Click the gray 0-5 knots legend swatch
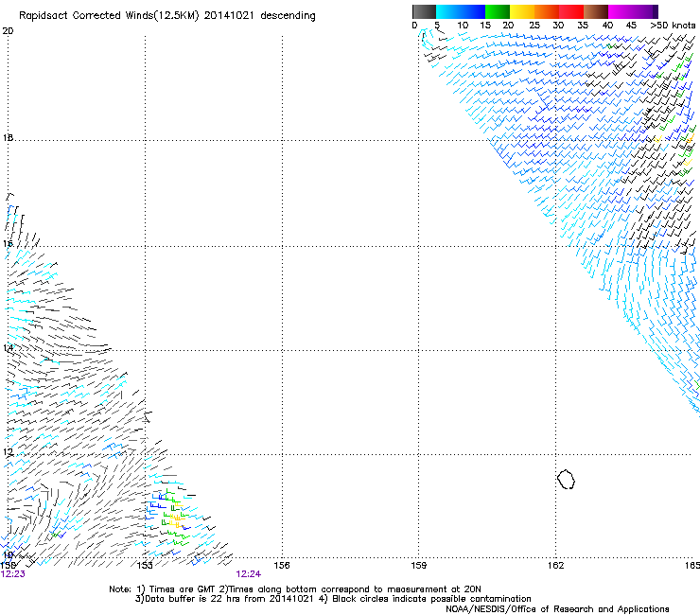The image size is (700, 615). tap(424, 11)
